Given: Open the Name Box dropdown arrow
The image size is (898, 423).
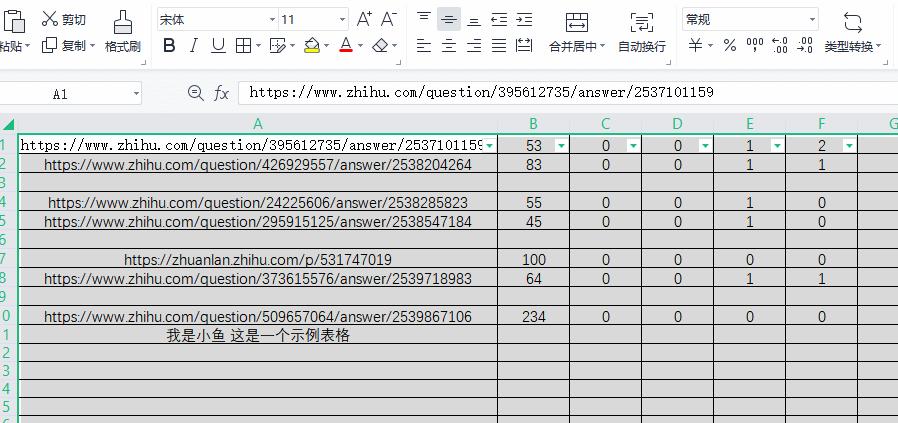Looking at the screenshot, I should (x=136, y=93).
